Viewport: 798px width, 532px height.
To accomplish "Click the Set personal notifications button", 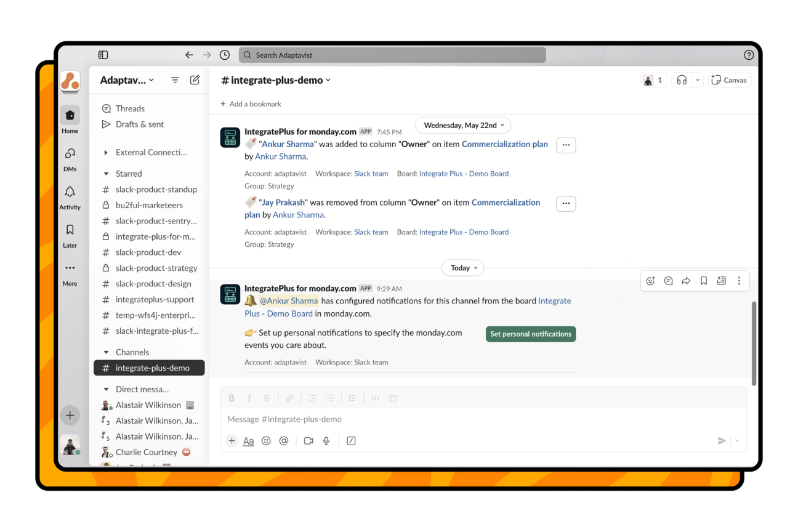I will [x=531, y=334].
